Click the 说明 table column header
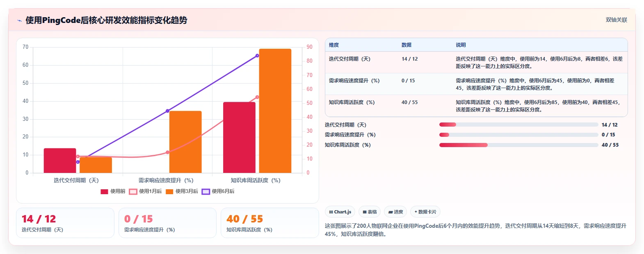Viewport: 644px width, 254px height. point(461,45)
